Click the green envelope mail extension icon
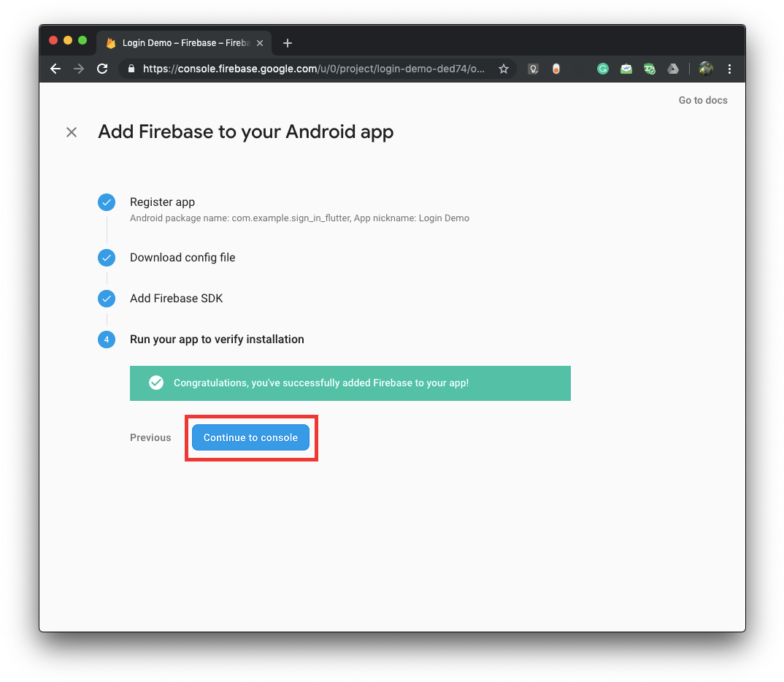This screenshot has width=784, height=682. [x=626, y=69]
